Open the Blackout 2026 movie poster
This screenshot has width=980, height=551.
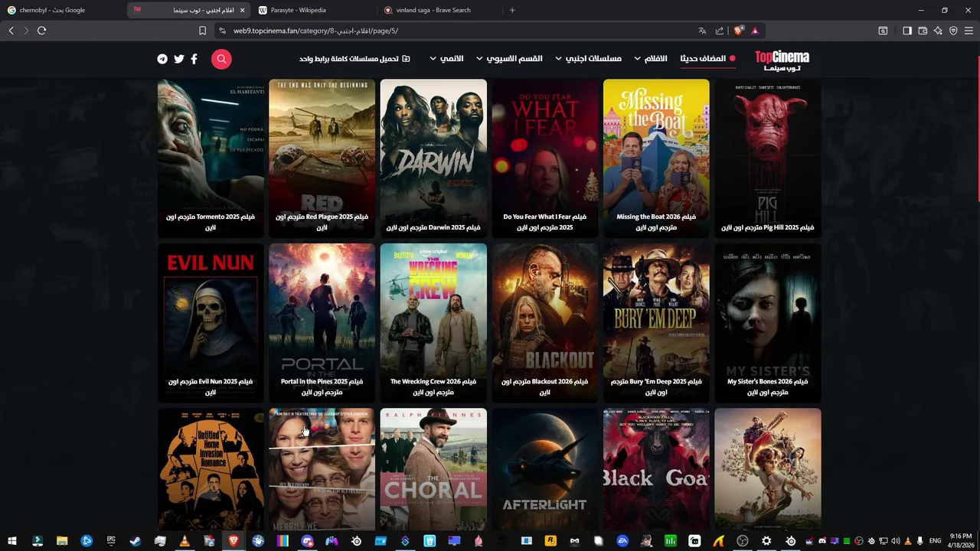(545, 323)
